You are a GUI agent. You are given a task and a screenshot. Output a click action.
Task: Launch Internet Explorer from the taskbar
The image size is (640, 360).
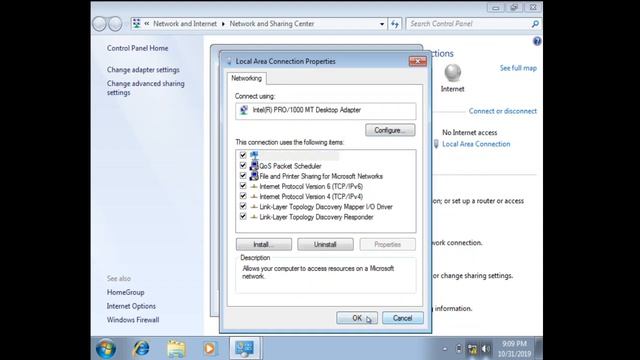pyautogui.click(x=141, y=349)
